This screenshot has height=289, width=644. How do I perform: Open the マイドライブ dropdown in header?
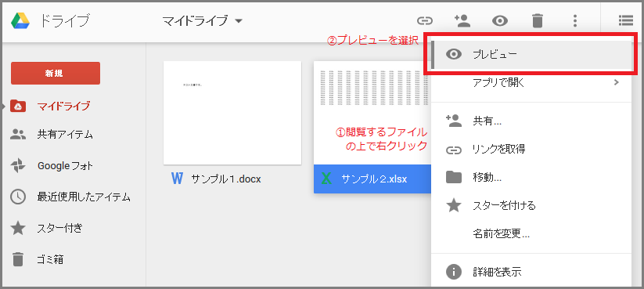tap(203, 20)
